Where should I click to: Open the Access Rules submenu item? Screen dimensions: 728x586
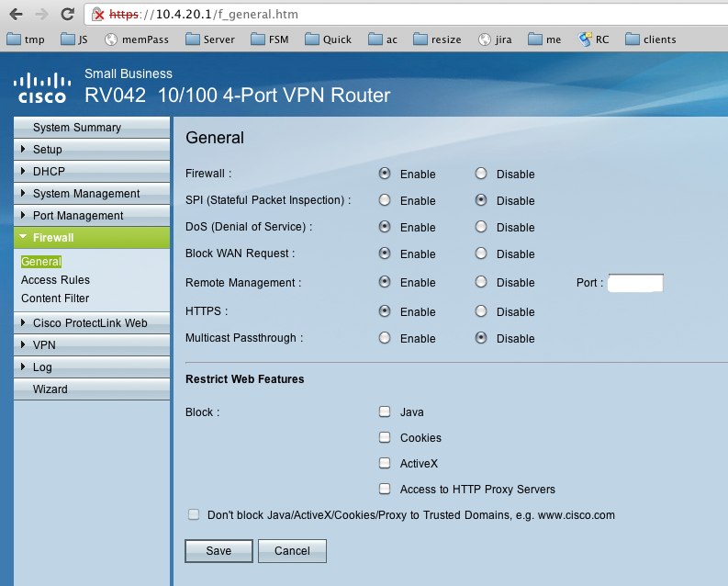click(x=55, y=280)
